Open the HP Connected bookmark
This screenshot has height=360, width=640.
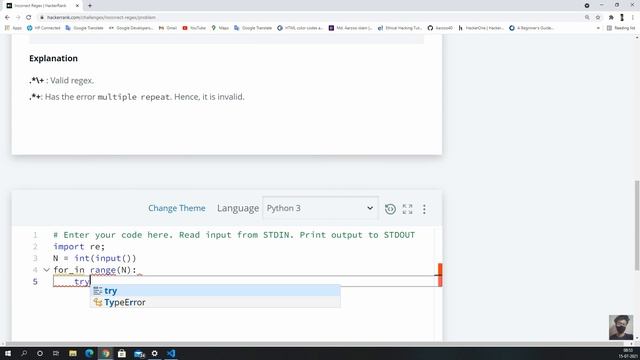tap(43, 28)
